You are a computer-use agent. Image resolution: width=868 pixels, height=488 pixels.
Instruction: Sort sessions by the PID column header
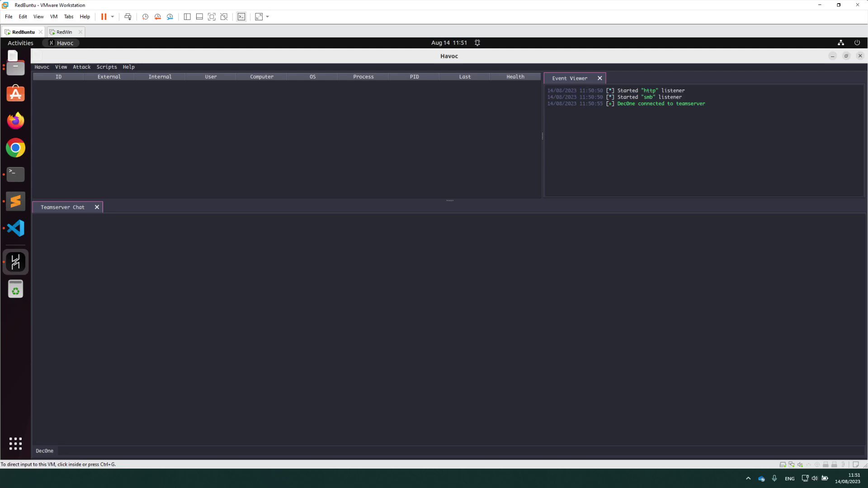pos(414,77)
